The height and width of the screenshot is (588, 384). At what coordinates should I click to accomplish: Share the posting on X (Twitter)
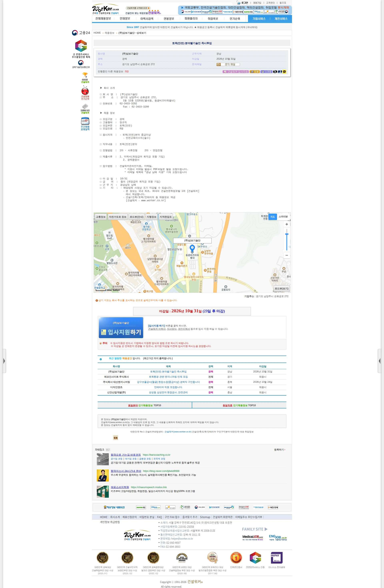[275, 72]
